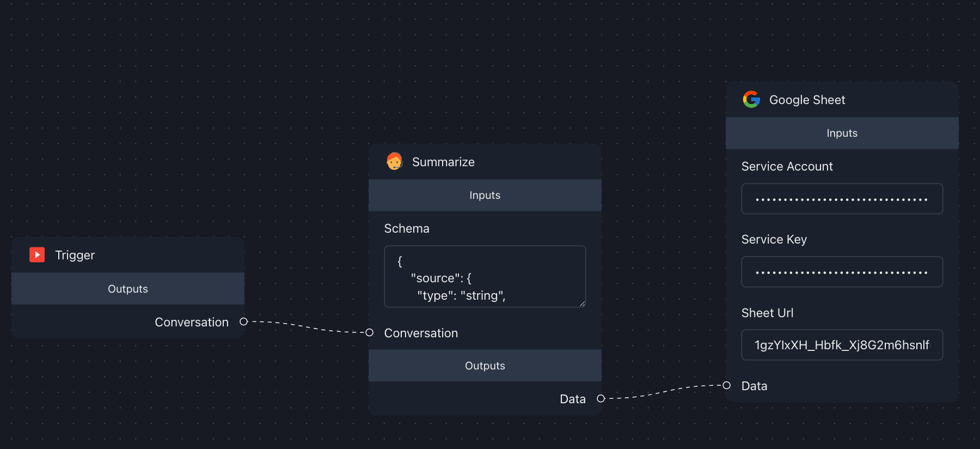980x449 pixels.
Task: Collapse the Trigger node Outputs section
Action: tap(128, 289)
